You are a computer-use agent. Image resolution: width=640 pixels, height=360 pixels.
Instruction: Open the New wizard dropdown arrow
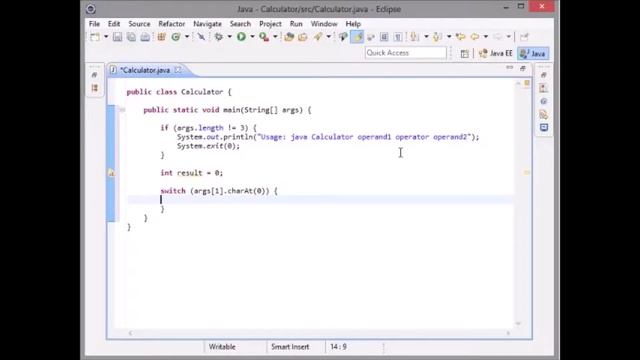(106, 37)
